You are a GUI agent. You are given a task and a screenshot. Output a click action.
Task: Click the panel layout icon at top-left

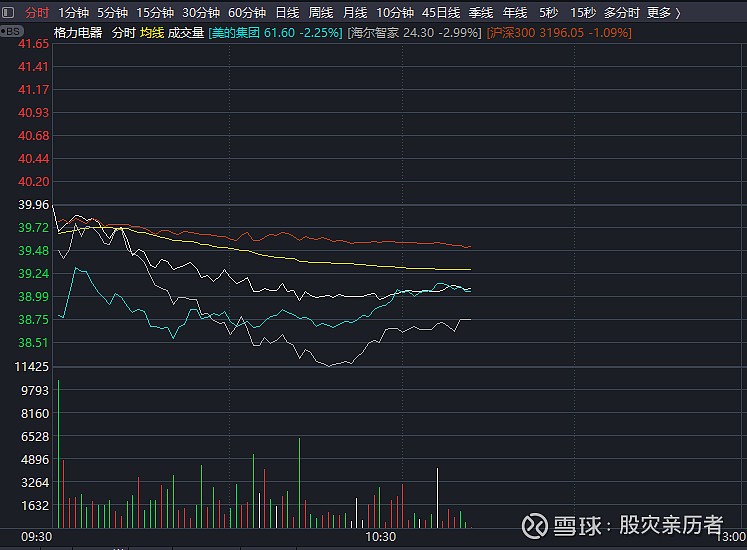pyautogui.click(x=8, y=12)
